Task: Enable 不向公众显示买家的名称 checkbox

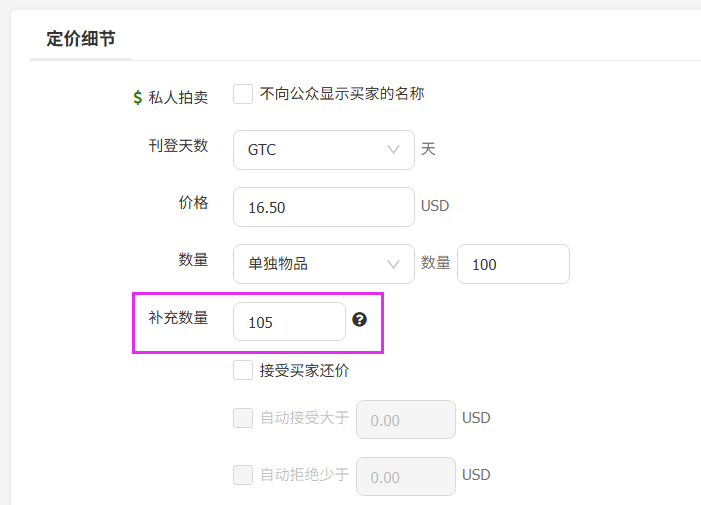Action: [x=243, y=94]
